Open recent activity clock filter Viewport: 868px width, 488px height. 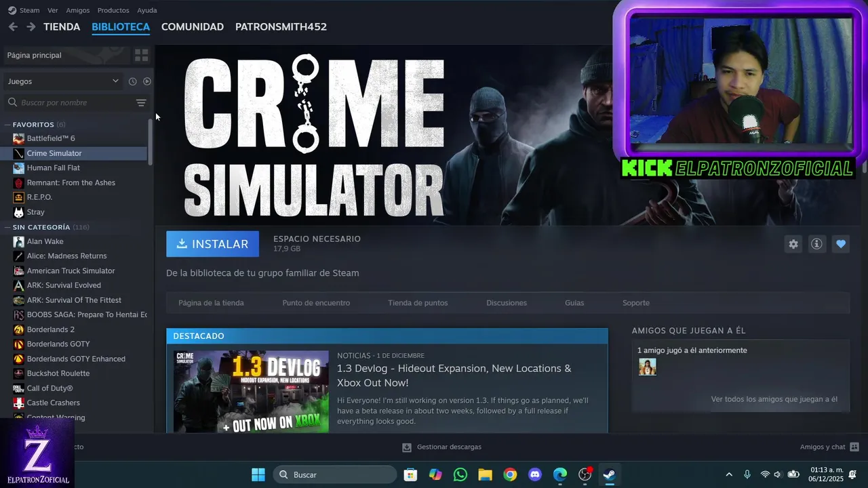(133, 81)
